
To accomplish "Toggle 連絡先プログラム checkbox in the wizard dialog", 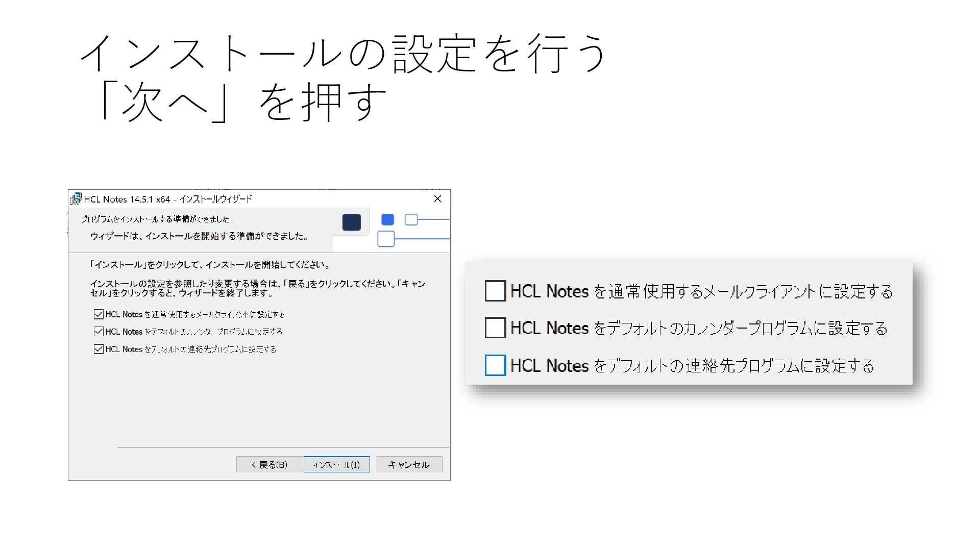I will point(99,349).
